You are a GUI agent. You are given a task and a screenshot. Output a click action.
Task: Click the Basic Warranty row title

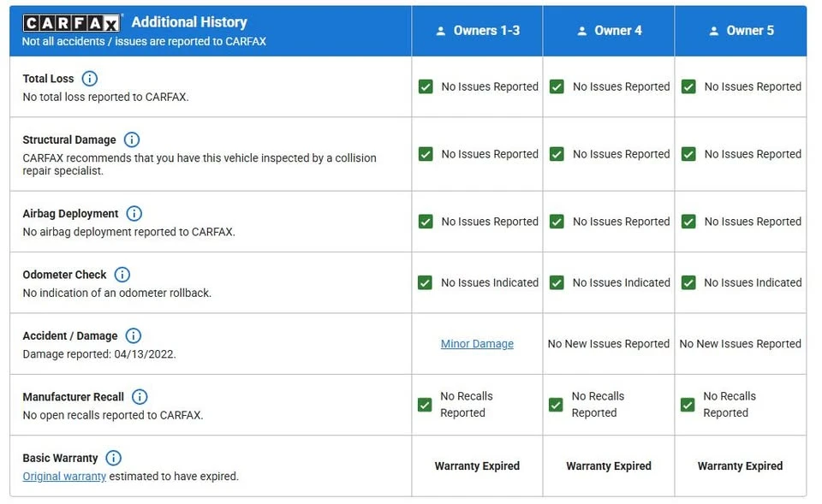click(x=60, y=459)
